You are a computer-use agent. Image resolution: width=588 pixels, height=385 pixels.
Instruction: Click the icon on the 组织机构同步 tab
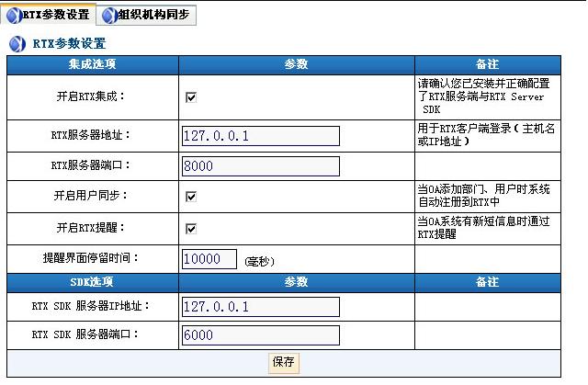[109, 15]
